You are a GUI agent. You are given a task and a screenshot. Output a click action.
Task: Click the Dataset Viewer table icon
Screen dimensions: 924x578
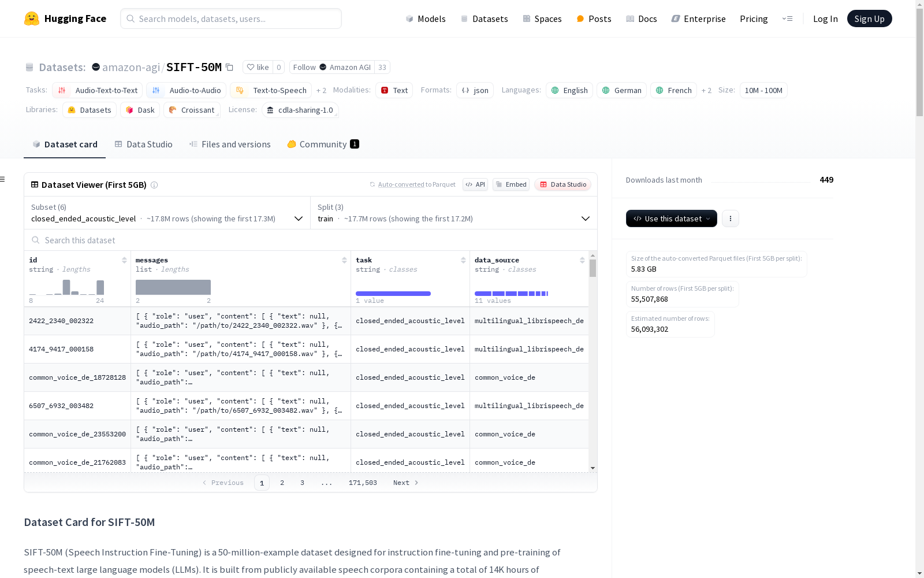pos(35,184)
